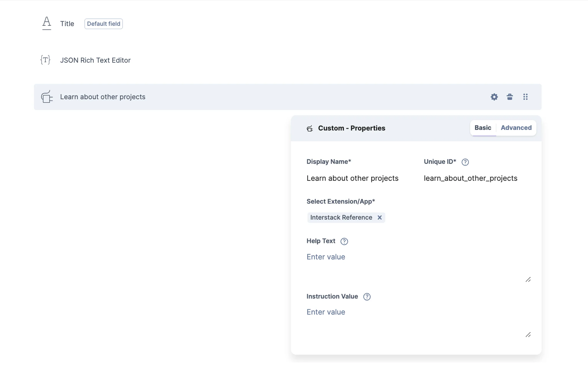Select the Title field row

(288, 24)
